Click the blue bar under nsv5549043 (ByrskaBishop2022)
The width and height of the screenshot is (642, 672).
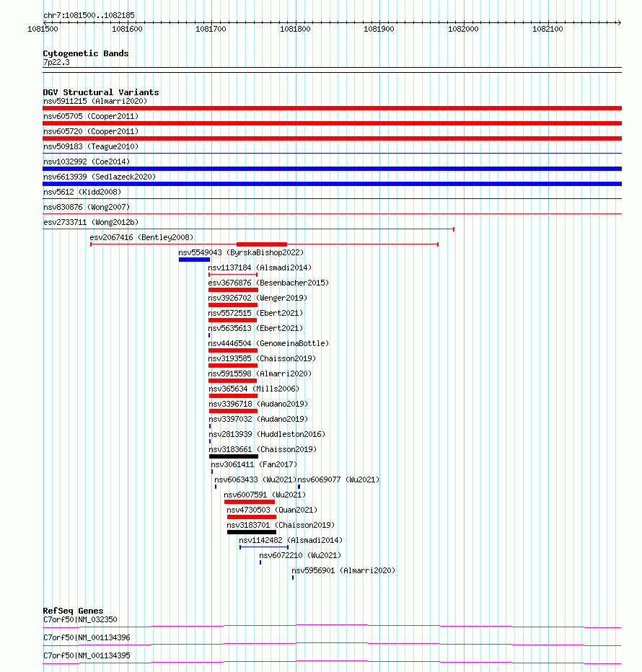[194, 260]
